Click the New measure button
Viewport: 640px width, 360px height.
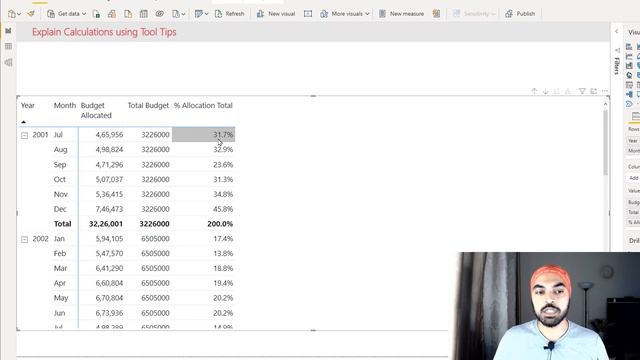(x=401, y=14)
